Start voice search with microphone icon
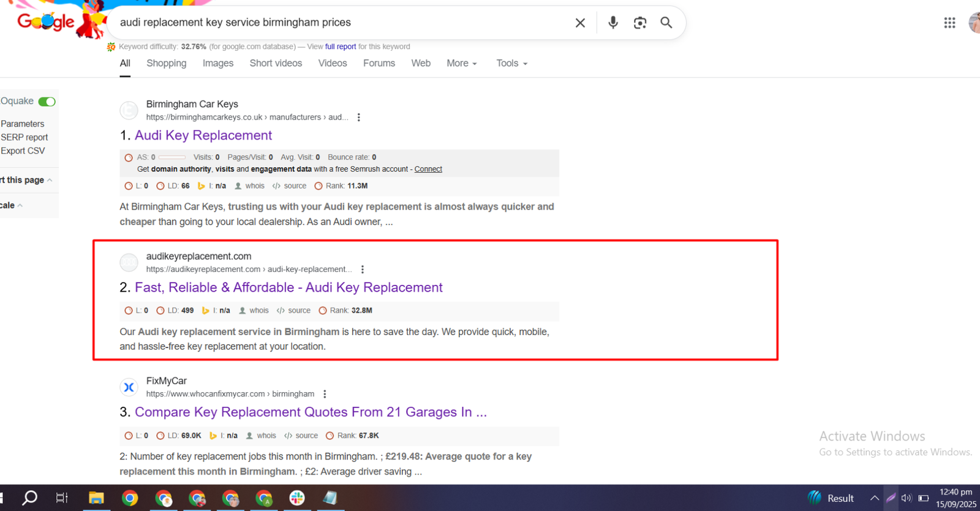This screenshot has height=511, width=980. [612, 23]
